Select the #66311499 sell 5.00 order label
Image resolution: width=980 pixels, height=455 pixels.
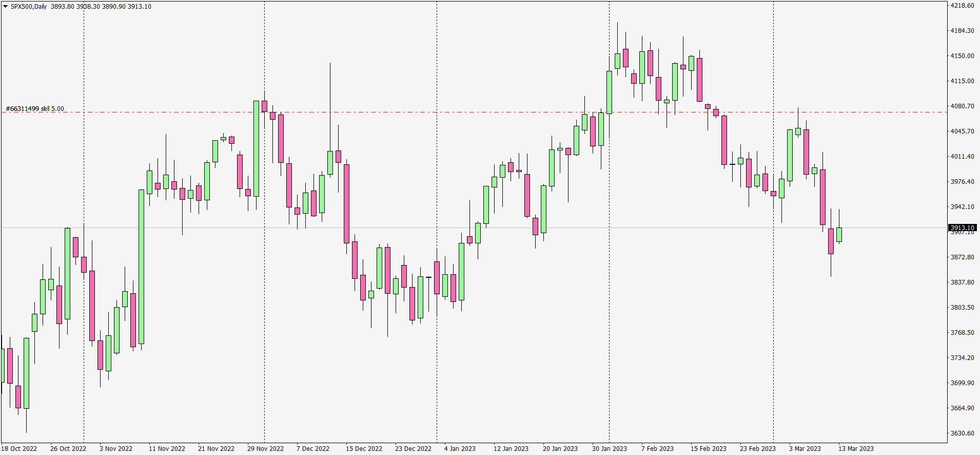(35, 109)
